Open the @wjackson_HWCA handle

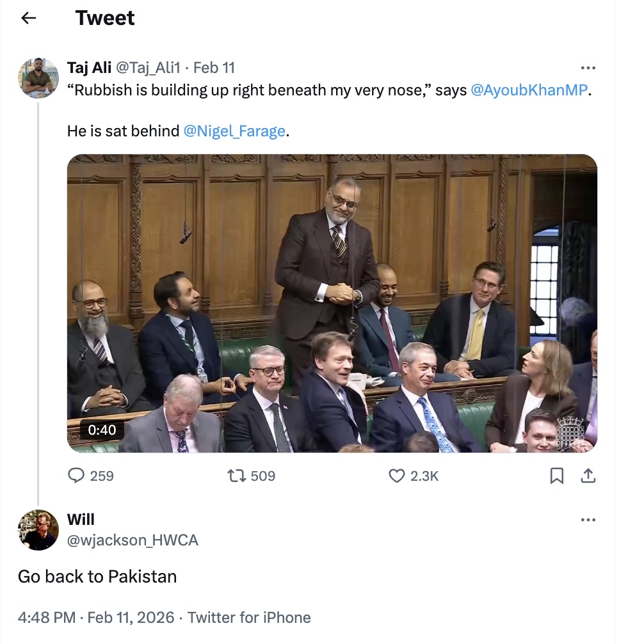(133, 540)
